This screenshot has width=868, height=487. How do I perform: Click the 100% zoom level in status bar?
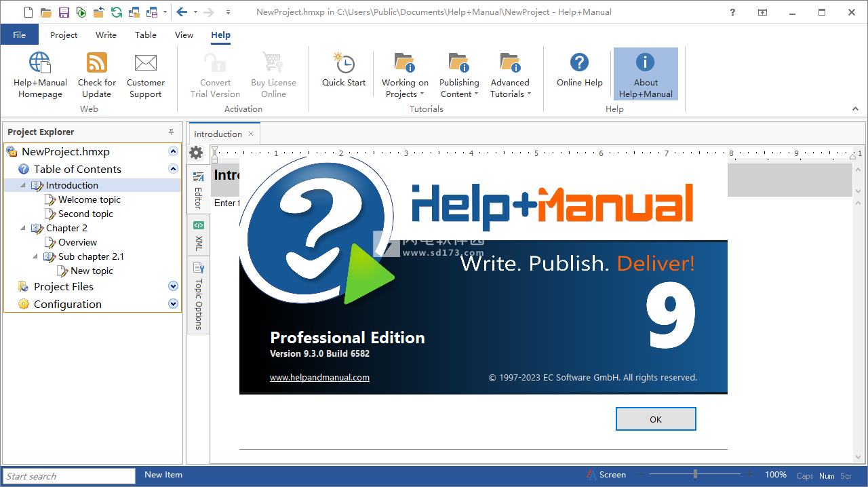tap(776, 475)
